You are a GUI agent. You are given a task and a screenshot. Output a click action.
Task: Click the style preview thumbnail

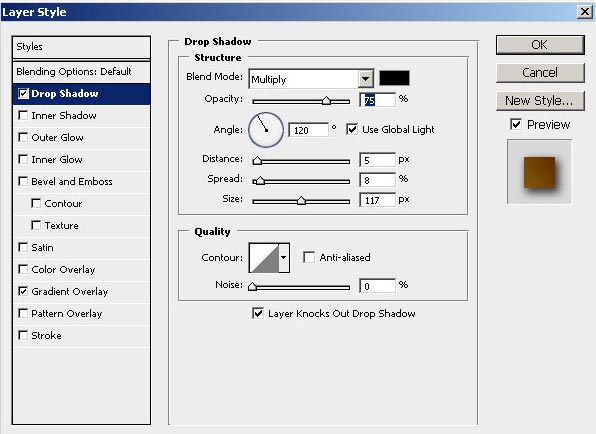[x=539, y=172]
